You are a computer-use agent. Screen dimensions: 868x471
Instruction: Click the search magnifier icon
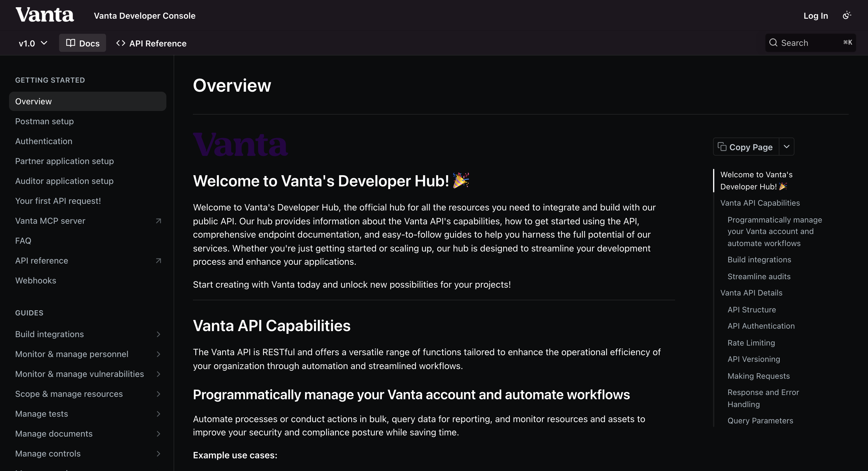(773, 43)
